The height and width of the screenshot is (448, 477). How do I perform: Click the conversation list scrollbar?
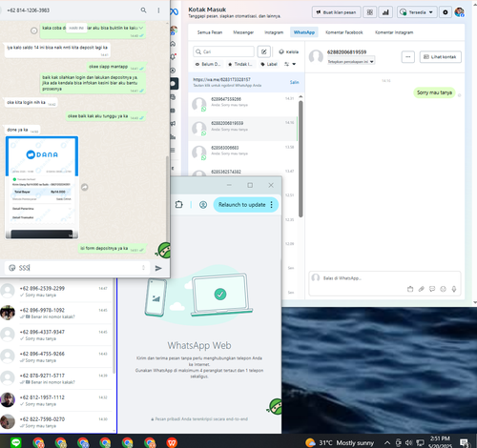pos(301,159)
